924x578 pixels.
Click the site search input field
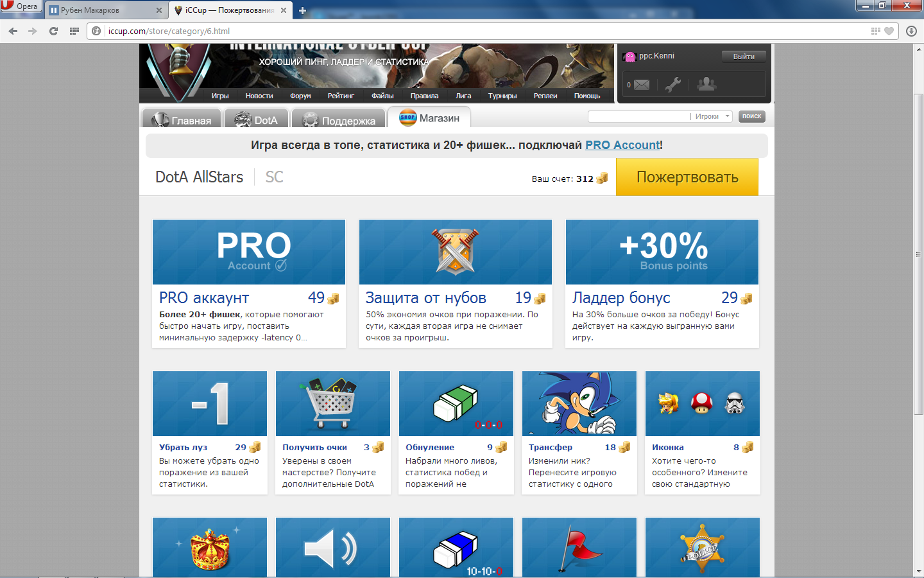(640, 116)
